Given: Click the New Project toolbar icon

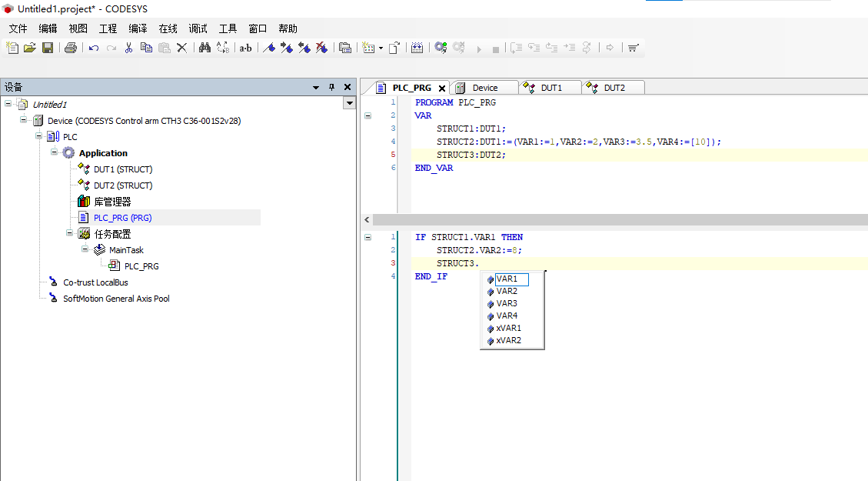Looking at the screenshot, I should coord(12,48).
